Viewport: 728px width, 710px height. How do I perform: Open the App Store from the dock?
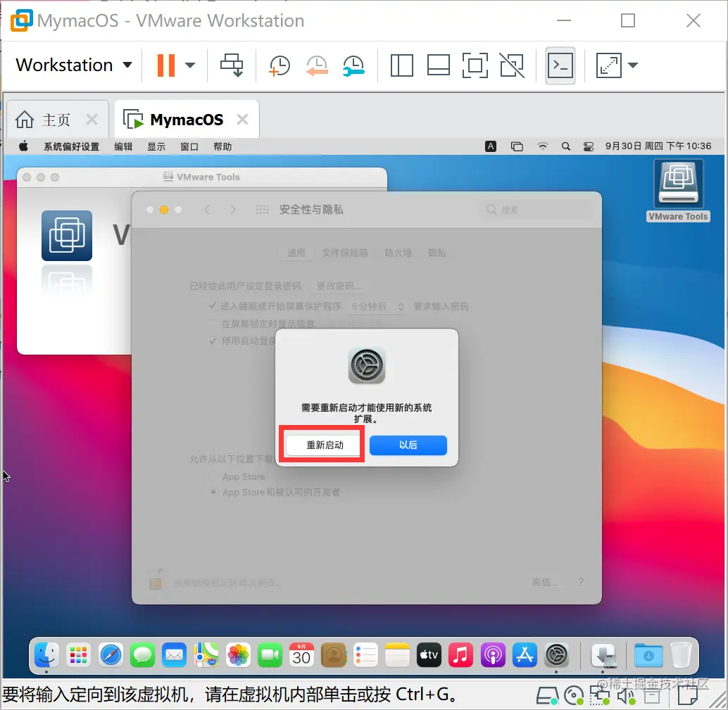(x=525, y=655)
